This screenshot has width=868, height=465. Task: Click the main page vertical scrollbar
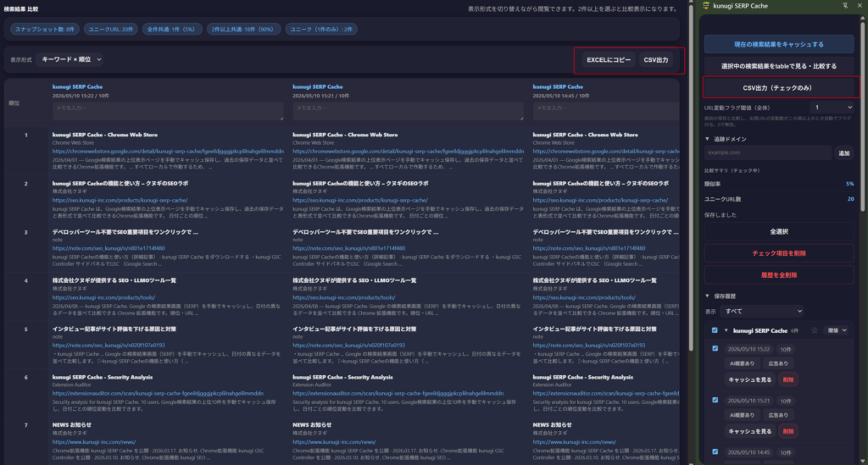[691, 177]
